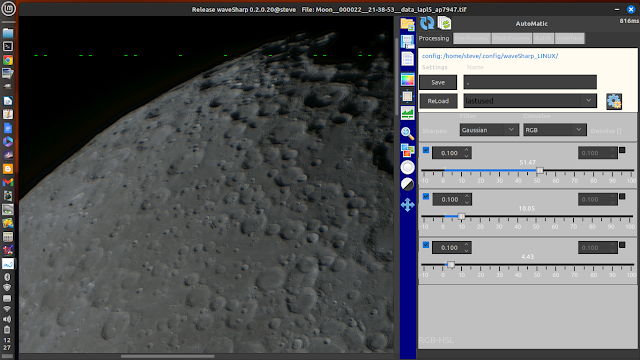Uncheck the first sharpen layer checkbox

point(426,150)
